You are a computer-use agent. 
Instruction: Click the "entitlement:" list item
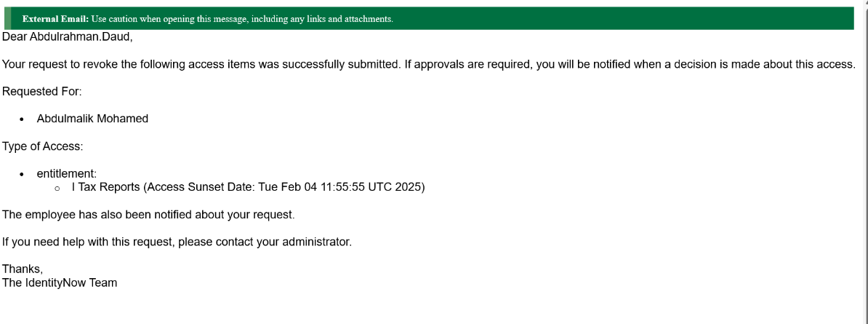point(66,174)
